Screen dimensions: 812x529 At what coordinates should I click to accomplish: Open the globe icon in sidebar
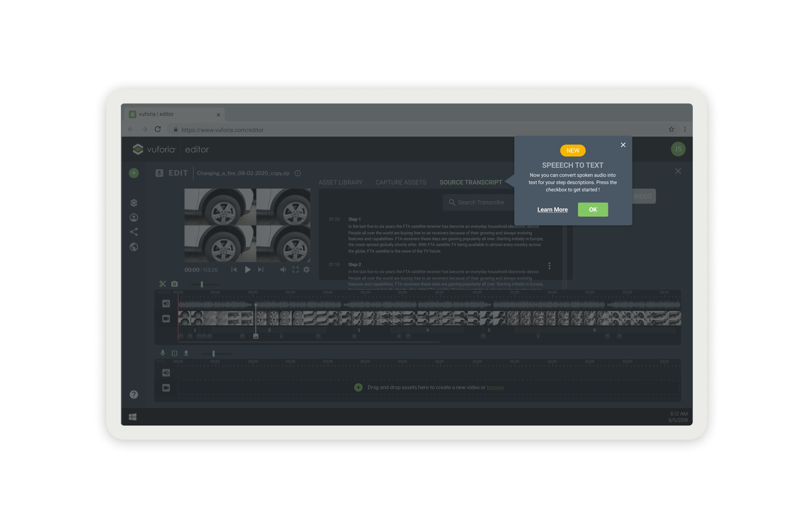134,247
